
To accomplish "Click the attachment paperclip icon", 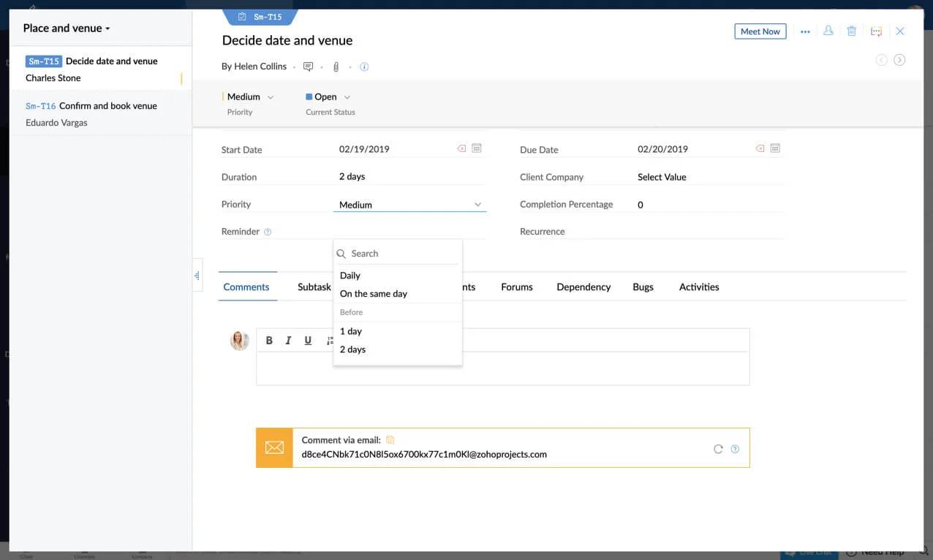I will [336, 67].
